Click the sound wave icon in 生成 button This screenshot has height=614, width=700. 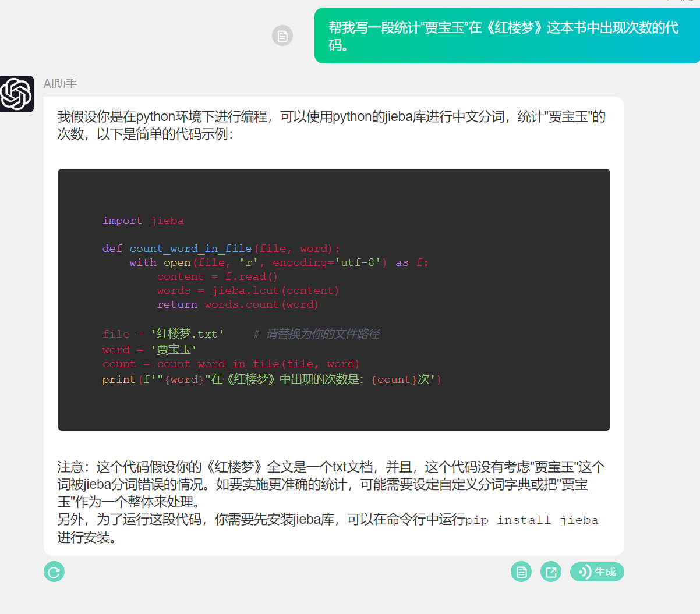point(584,572)
